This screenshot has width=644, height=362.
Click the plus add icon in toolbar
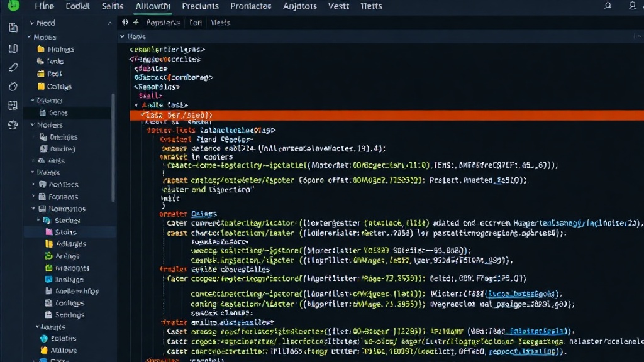(x=136, y=23)
